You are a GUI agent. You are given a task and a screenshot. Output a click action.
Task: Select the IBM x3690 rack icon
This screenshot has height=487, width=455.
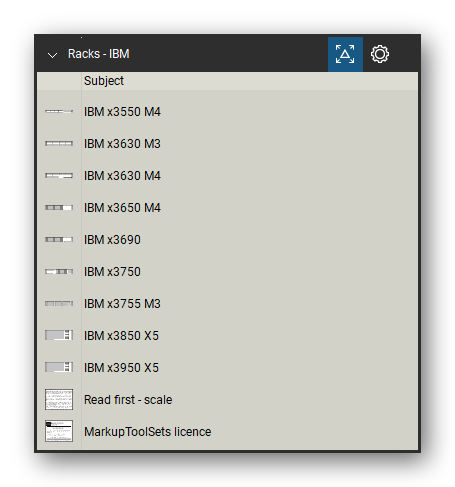point(59,239)
